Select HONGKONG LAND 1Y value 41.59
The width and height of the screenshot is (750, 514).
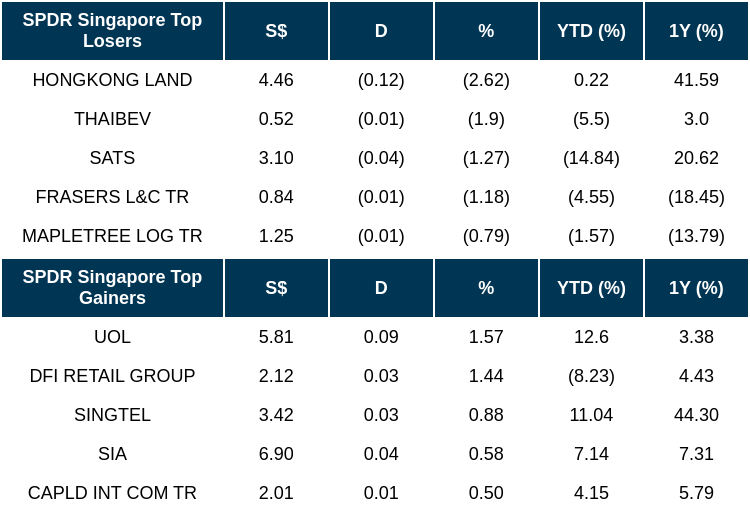[696, 80]
